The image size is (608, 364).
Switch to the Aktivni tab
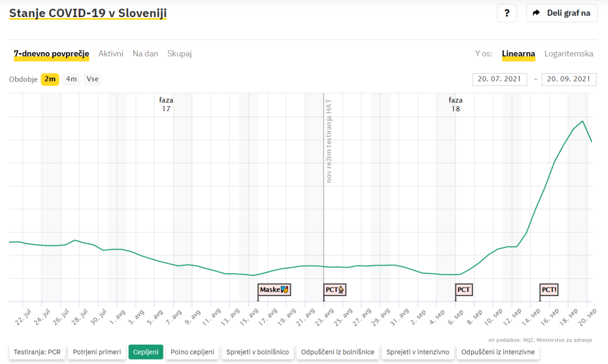pyautogui.click(x=111, y=54)
